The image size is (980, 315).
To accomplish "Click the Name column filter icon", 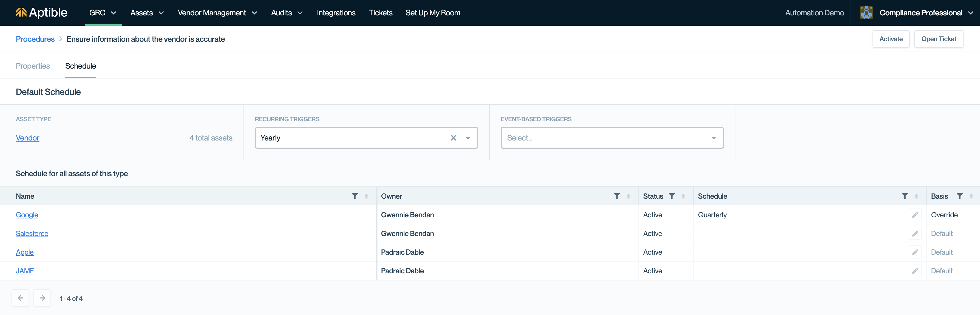I will pos(355,196).
